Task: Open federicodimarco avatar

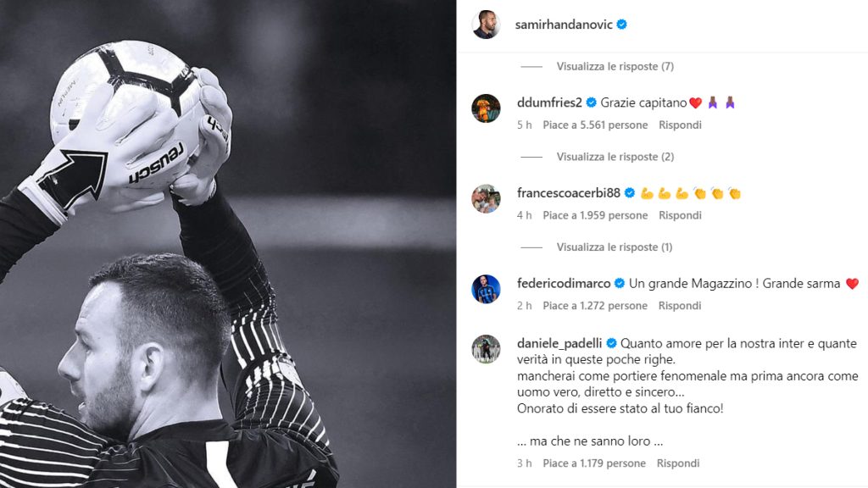Action: pos(486,289)
